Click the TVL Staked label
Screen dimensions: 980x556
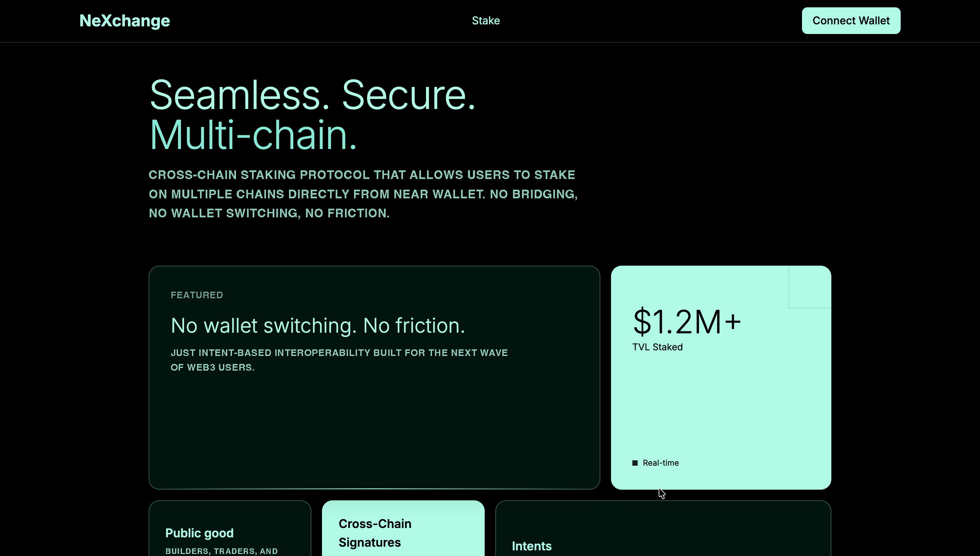(x=657, y=347)
